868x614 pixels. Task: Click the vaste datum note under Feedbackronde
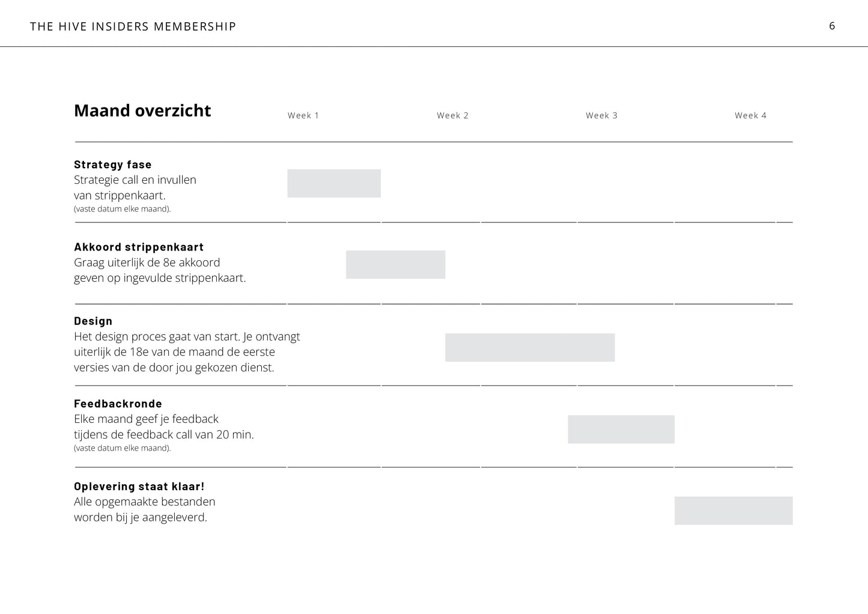123,448
